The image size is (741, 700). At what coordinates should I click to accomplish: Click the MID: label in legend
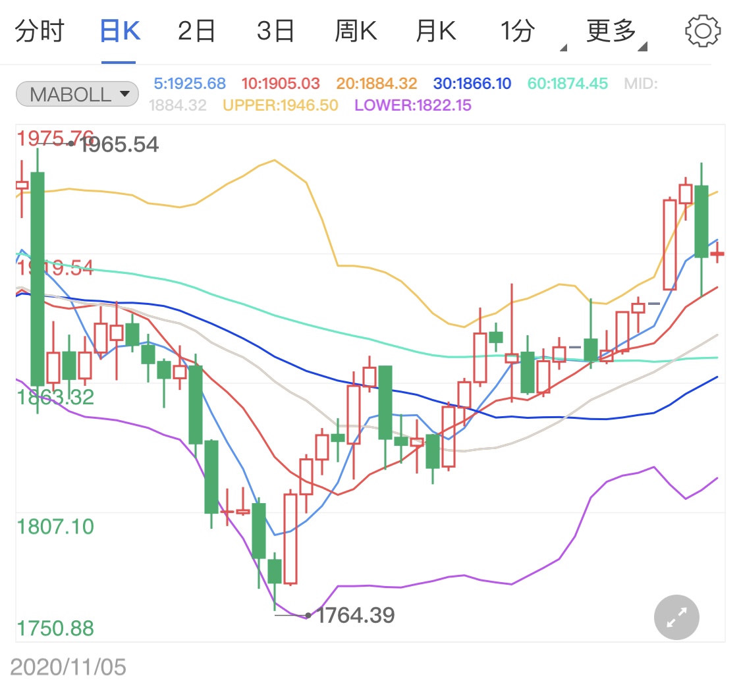coord(641,84)
